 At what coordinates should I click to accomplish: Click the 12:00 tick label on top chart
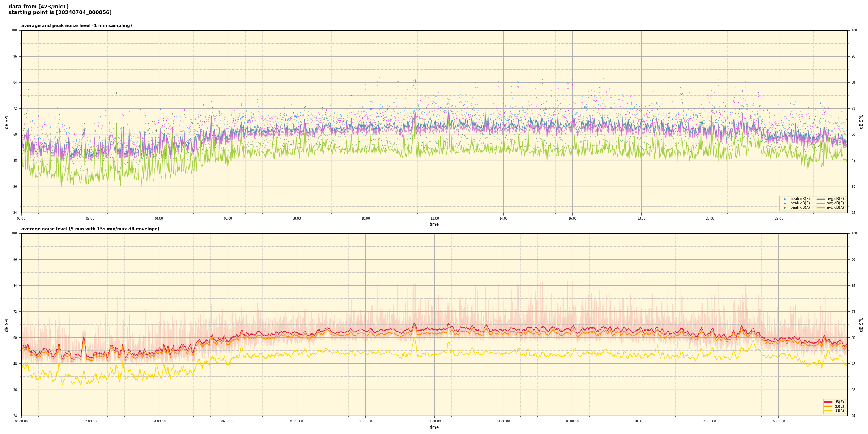coord(434,218)
